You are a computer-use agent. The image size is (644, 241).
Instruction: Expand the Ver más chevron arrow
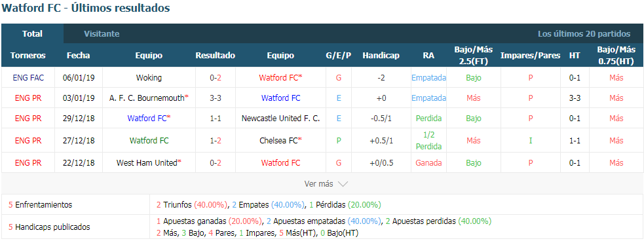343,184
